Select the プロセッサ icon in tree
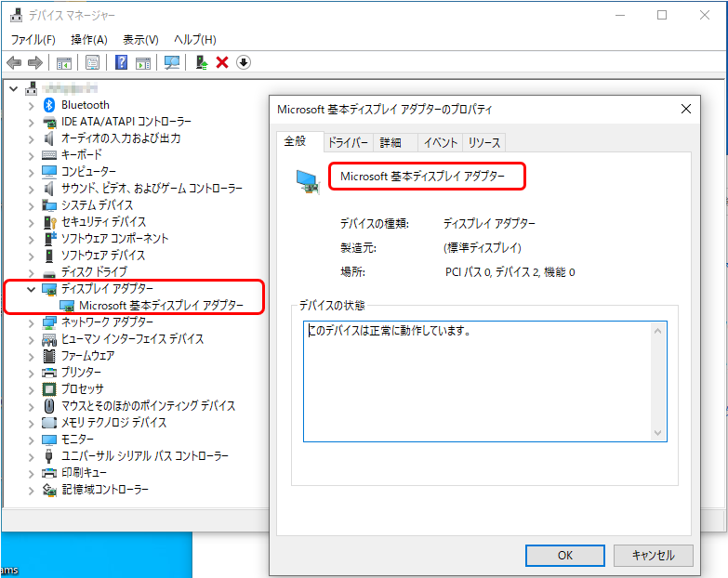The height and width of the screenshot is (578, 728). click(x=49, y=389)
